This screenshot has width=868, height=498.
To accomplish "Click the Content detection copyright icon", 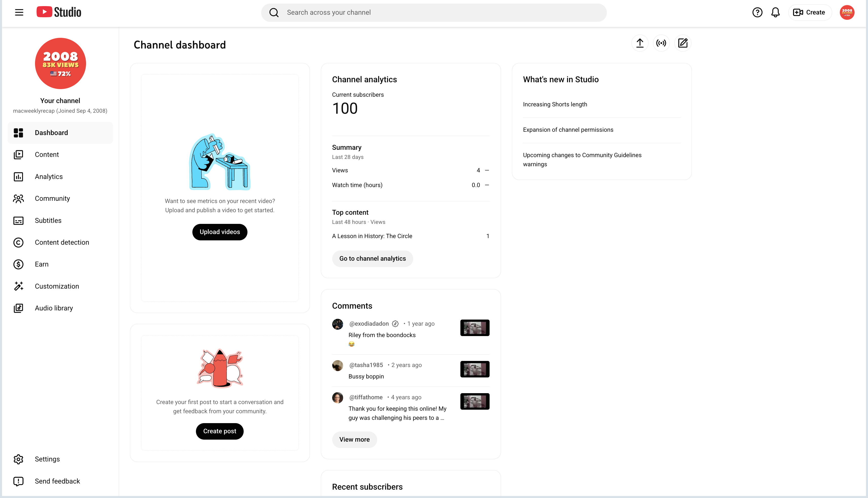I will (19, 242).
